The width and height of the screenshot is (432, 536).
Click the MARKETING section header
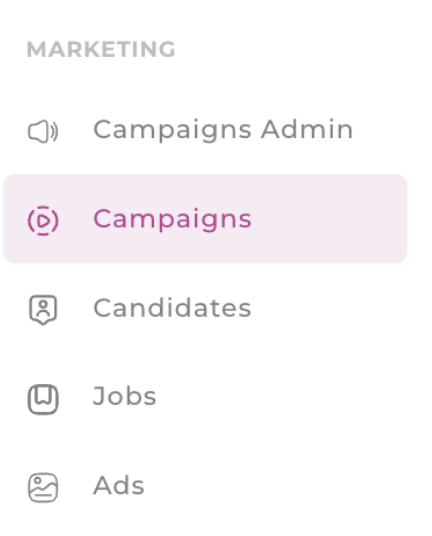point(101,49)
